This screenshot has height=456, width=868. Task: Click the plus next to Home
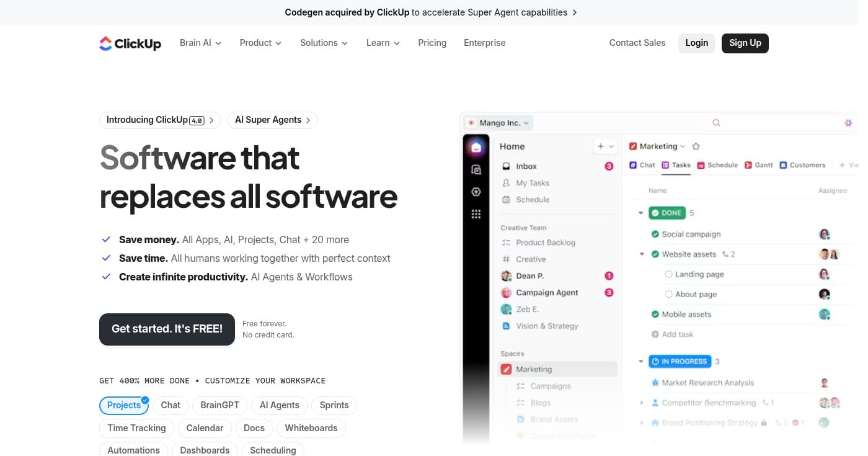pyautogui.click(x=600, y=146)
